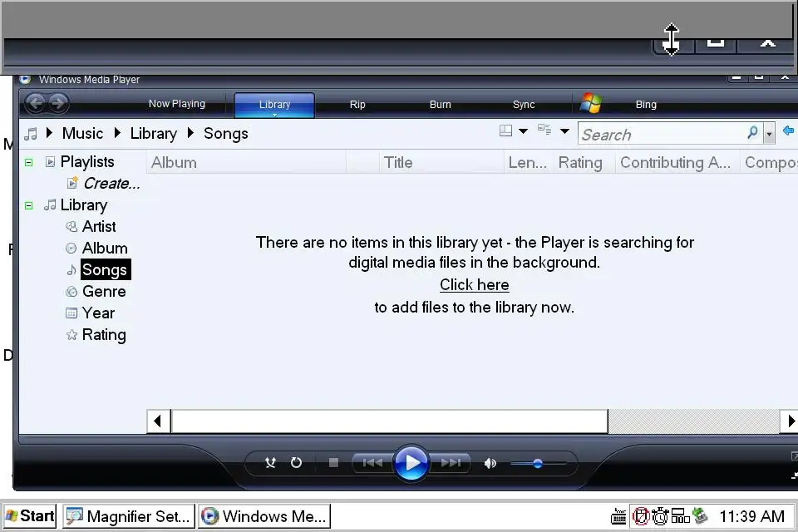Click the blue arrow beside search box
Image resolution: width=798 pixels, height=532 pixels.
click(788, 131)
